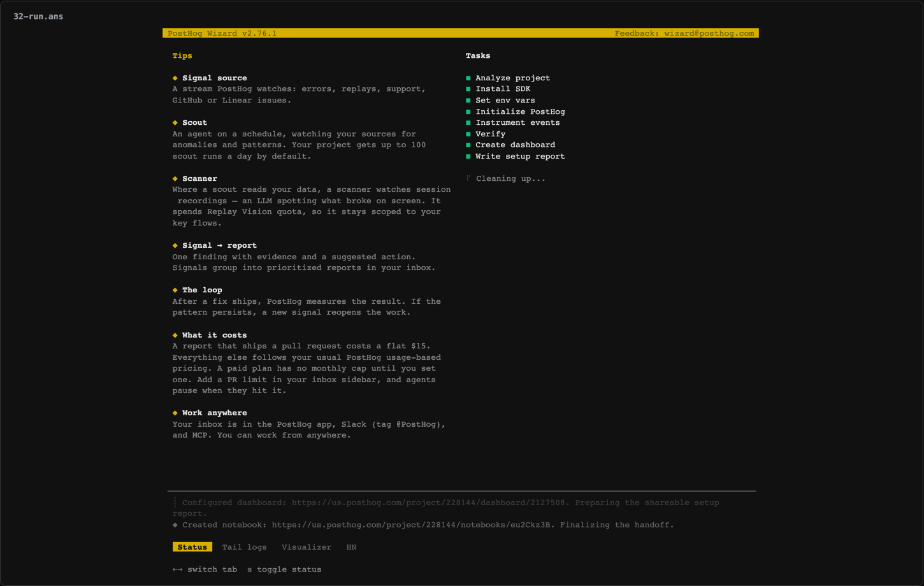Switch to the Status tab
Image resolution: width=924 pixels, height=586 pixels.
click(x=192, y=547)
